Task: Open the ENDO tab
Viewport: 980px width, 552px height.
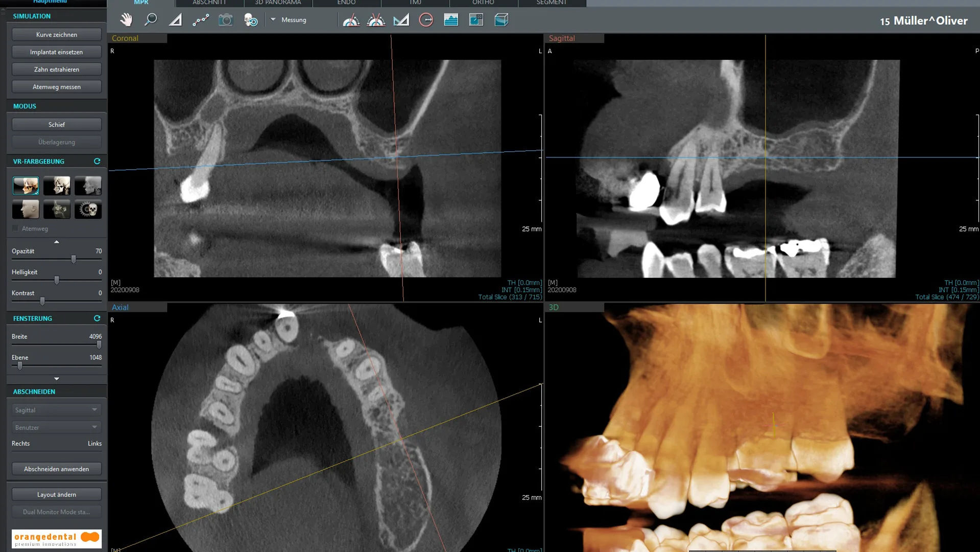Action: point(346,3)
